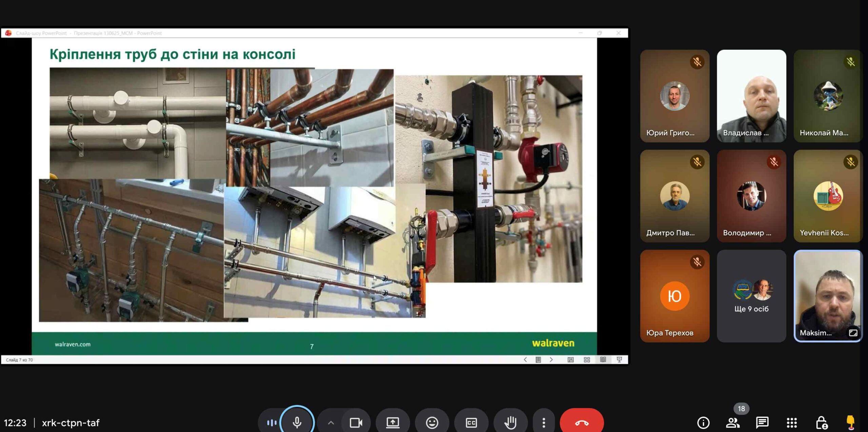
Task: Start presenting your screen
Action: pyautogui.click(x=393, y=423)
